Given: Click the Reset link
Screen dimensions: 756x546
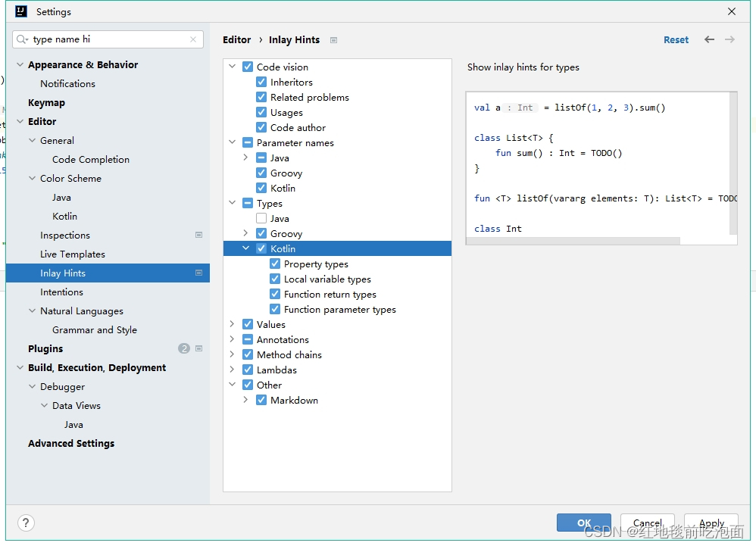Looking at the screenshot, I should click(676, 39).
